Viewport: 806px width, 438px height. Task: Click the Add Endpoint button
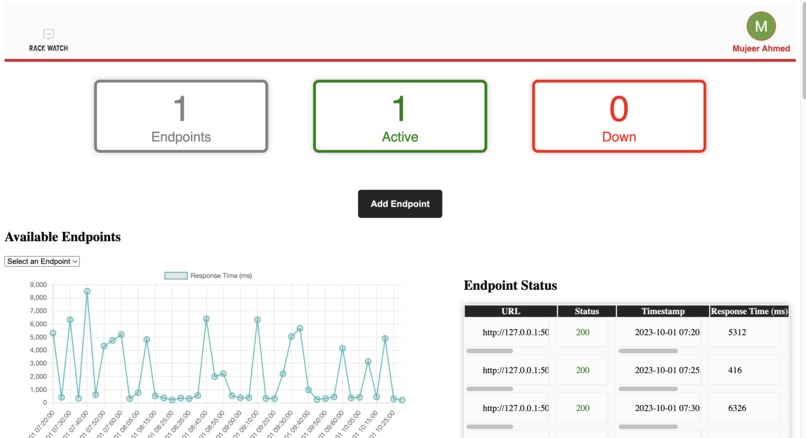(x=400, y=204)
